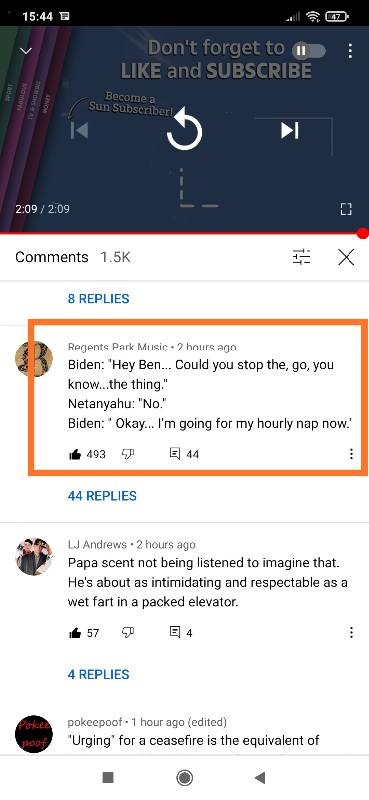Viewport: 369px width, 800px height.
Task: Expand the 44 REPLIES thread
Action: coord(102,496)
